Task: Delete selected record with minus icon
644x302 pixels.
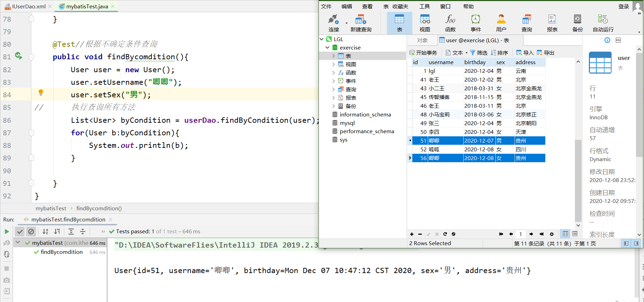Action: point(420,234)
